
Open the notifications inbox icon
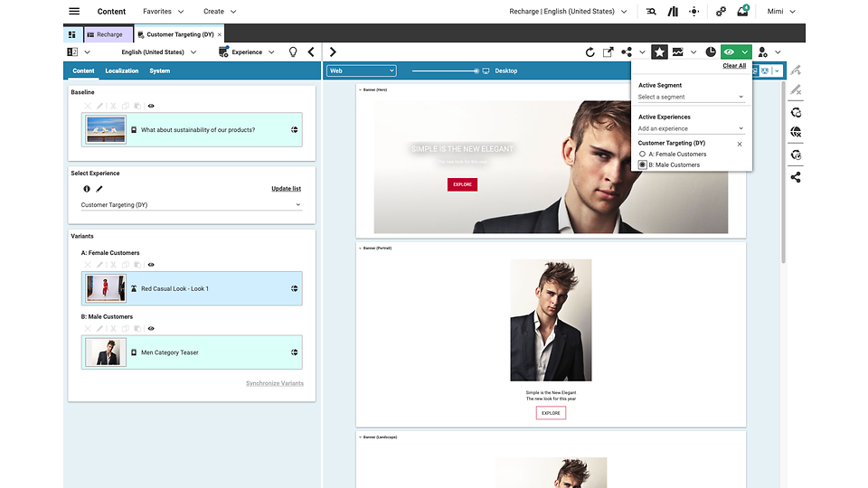[742, 11]
